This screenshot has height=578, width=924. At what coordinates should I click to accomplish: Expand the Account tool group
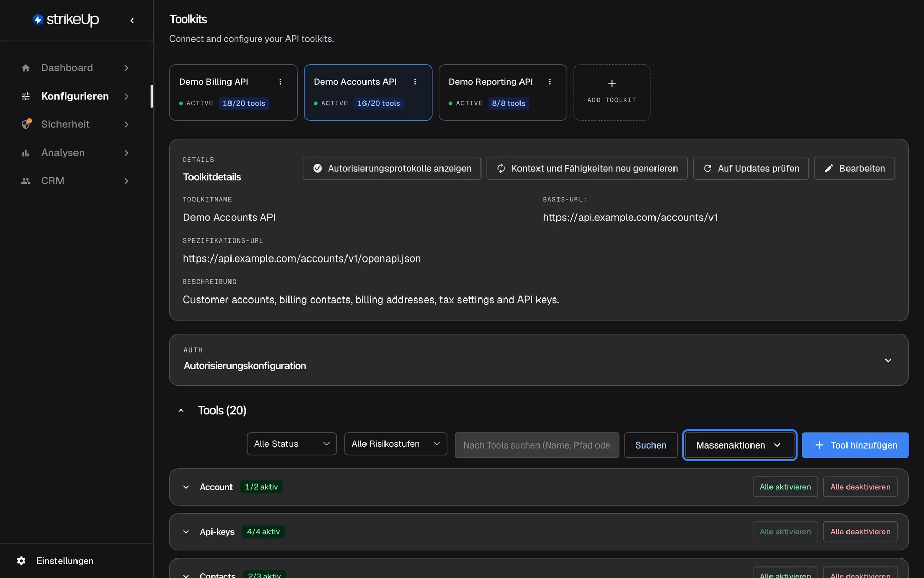click(x=186, y=487)
